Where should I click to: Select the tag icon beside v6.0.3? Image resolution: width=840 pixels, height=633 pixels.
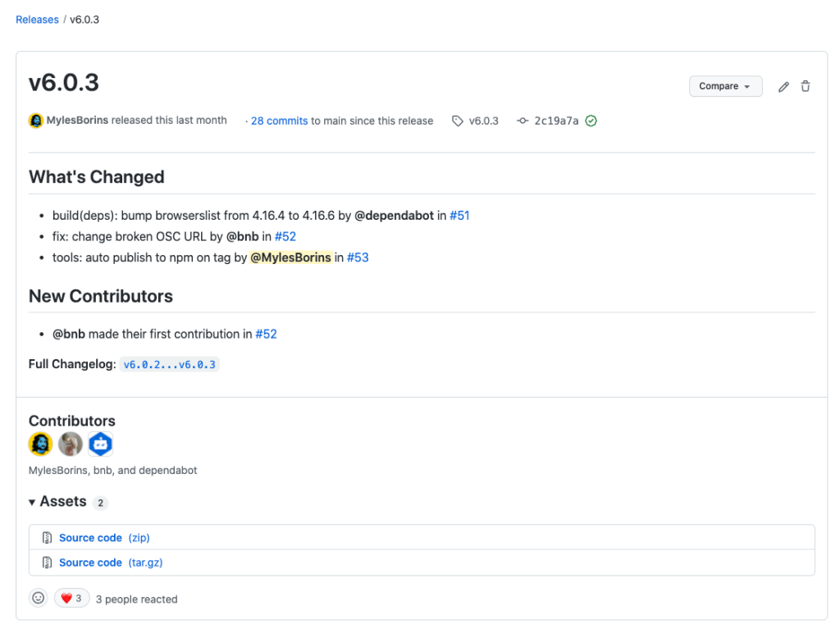coord(457,121)
